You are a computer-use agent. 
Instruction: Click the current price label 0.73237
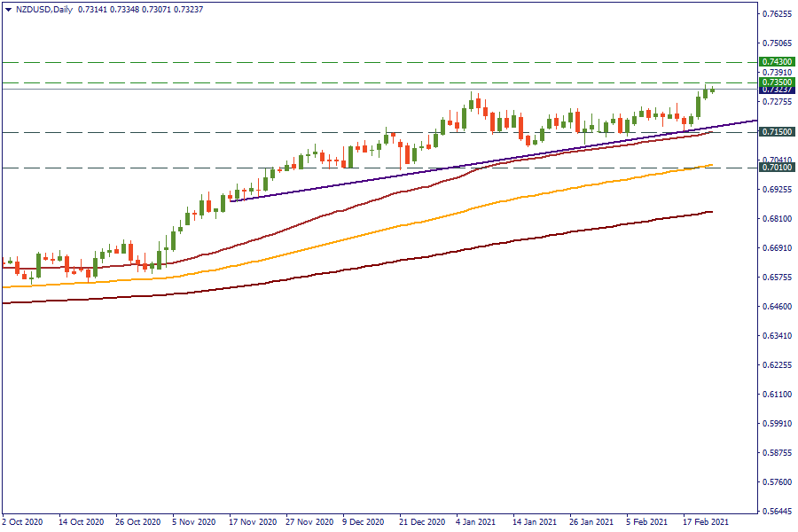coord(777,90)
